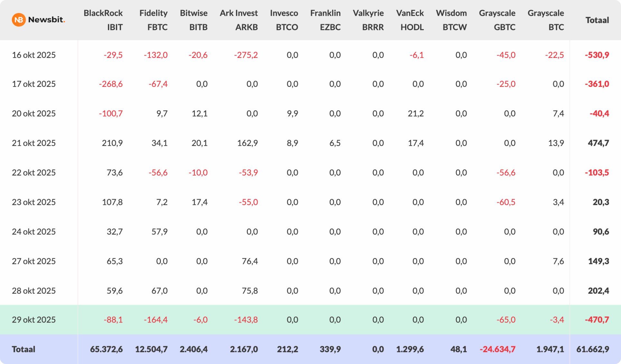
Task: Click the VanEck HODL column header
Action: pyautogui.click(x=410, y=20)
